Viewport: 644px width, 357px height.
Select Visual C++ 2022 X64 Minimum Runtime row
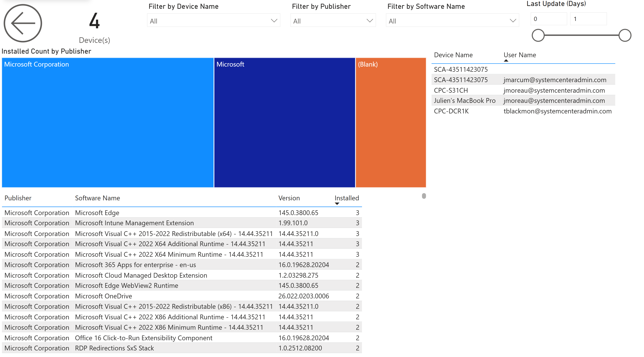click(182, 255)
